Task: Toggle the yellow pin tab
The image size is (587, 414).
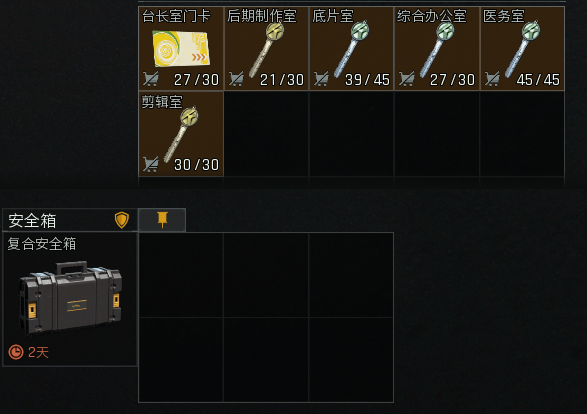Action: (x=162, y=220)
